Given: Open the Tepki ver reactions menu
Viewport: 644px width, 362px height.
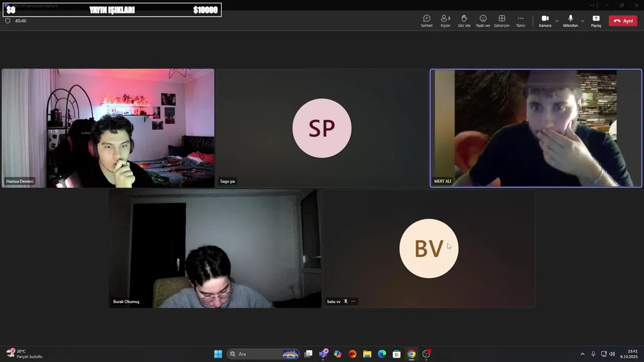Looking at the screenshot, I should point(483,21).
